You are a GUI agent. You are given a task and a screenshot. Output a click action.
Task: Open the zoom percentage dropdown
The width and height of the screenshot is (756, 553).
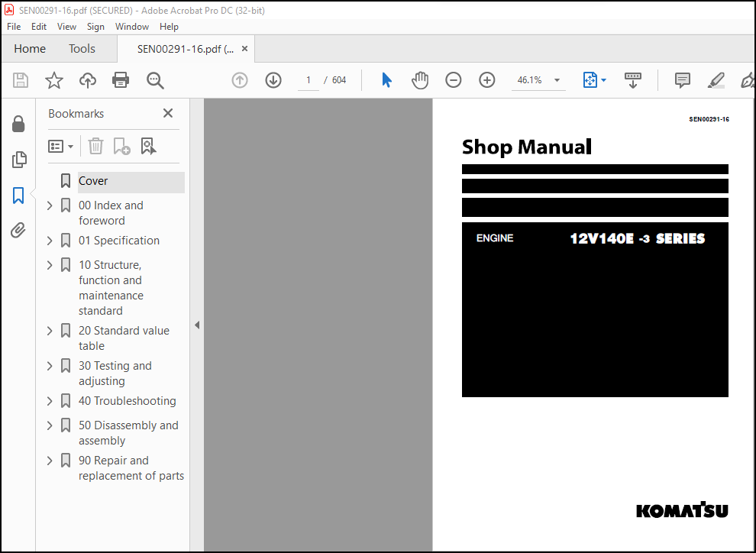(x=557, y=80)
